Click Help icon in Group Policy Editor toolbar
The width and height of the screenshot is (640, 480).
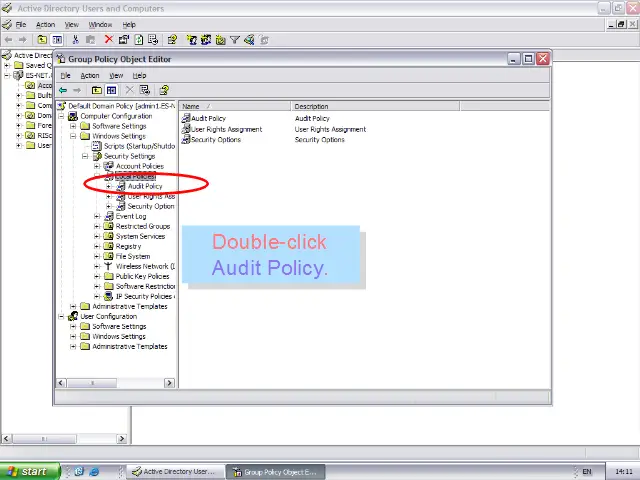pos(164,90)
